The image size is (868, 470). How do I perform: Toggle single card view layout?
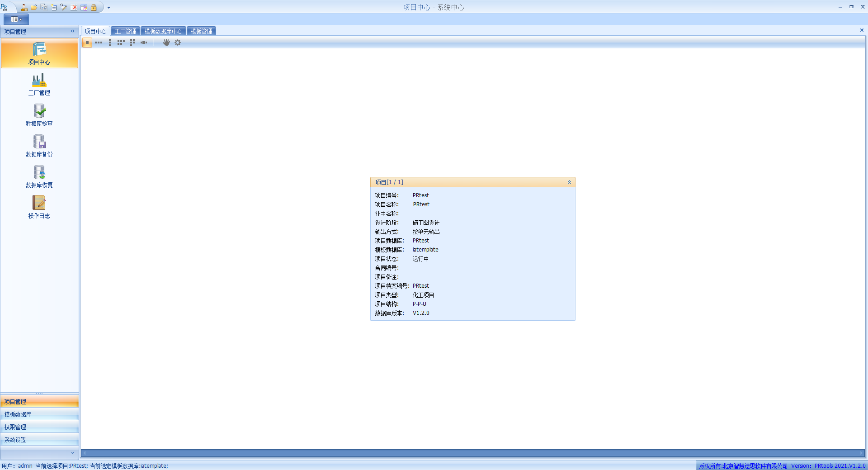[87, 43]
